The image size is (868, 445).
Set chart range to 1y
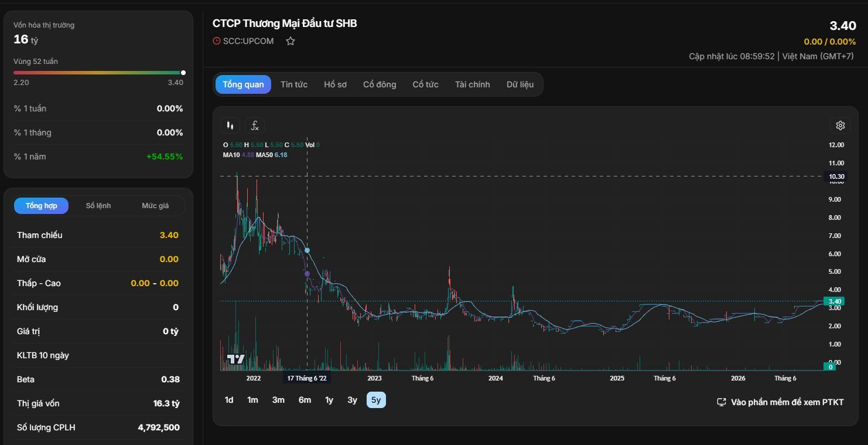pyautogui.click(x=329, y=400)
